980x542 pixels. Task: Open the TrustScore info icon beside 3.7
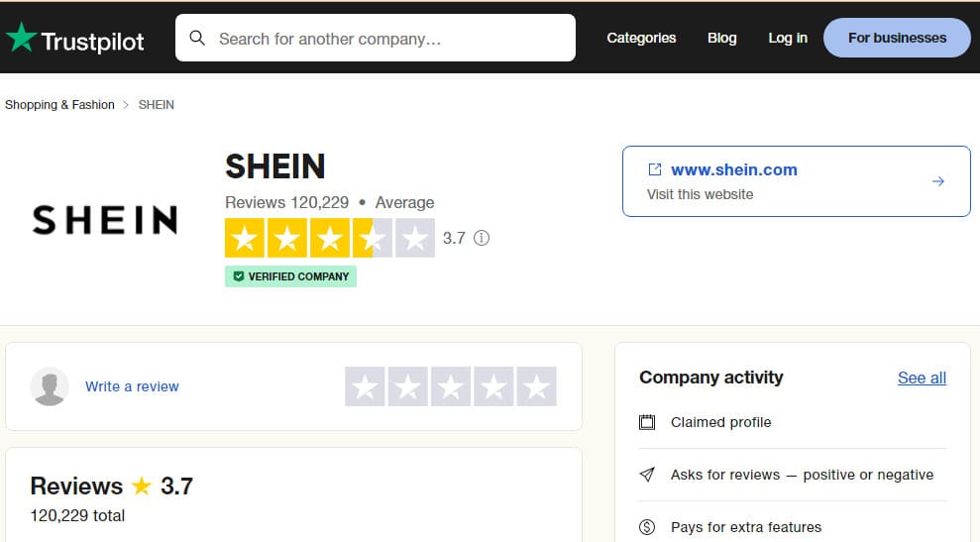(x=482, y=238)
